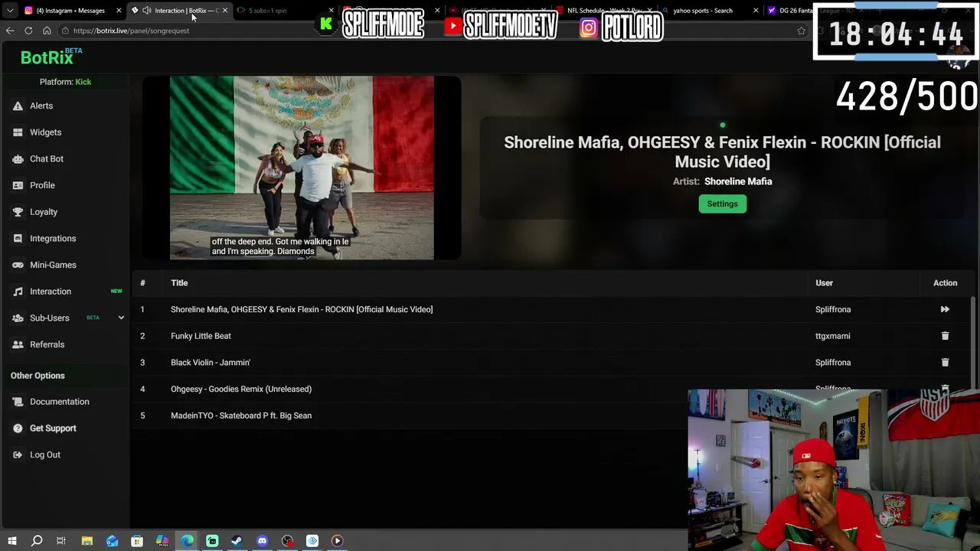Click the address bar URL field
The height and width of the screenshot is (551, 980).
click(429, 31)
